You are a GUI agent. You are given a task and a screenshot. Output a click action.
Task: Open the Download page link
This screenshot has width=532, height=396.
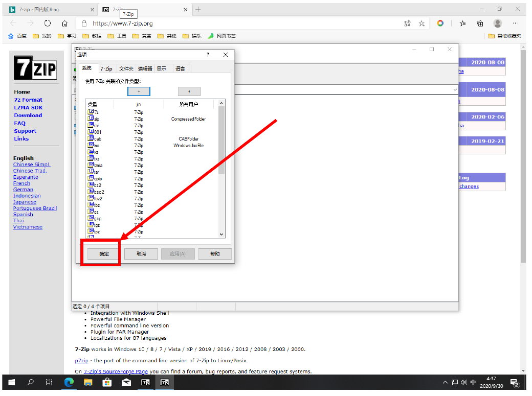click(x=28, y=115)
